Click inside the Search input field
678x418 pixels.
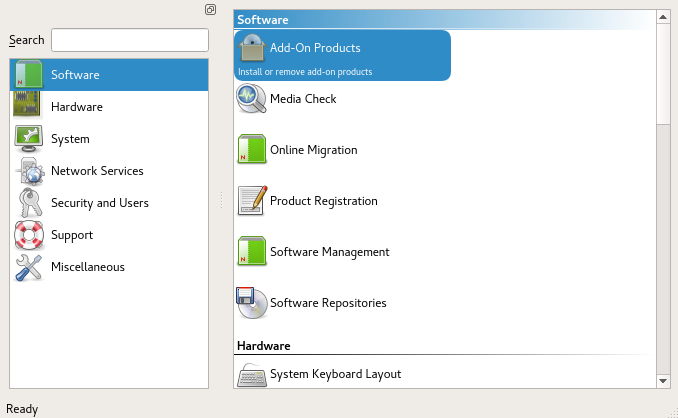click(x=129, y=40)
